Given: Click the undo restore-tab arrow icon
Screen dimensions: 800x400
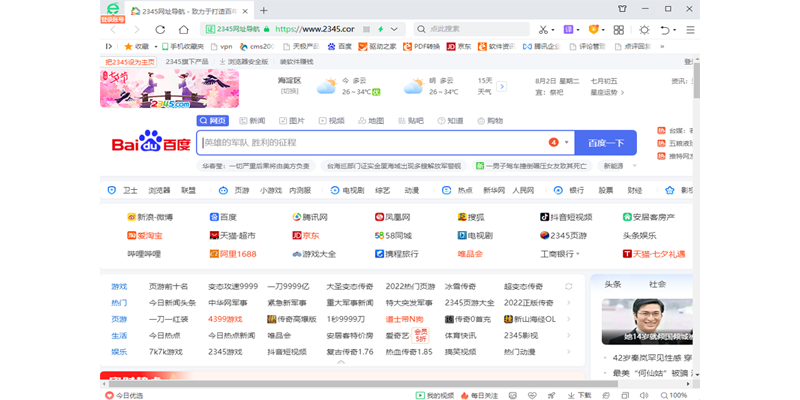Looking at the screenshot, I should point(665,30).
